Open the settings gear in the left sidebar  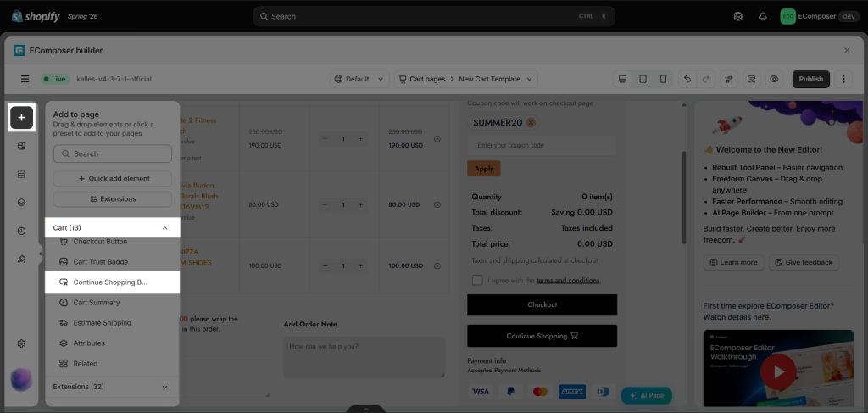pos(21,343)
